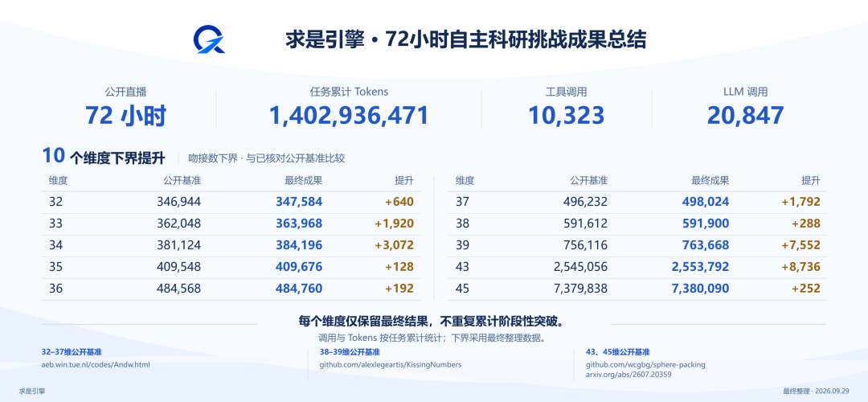Click final result 763,668
The width and height of the screenshot is (868, 402).
706,245
